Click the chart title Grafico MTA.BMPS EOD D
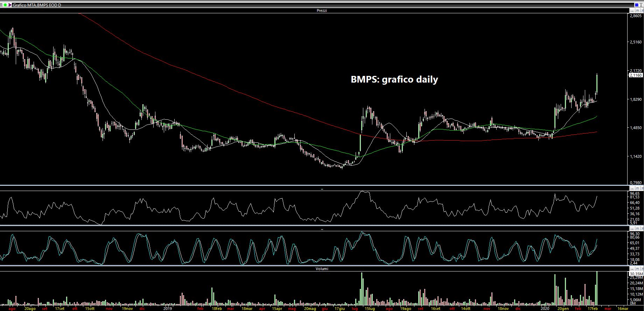The image size is (644, 311). (x=37, y=5)
